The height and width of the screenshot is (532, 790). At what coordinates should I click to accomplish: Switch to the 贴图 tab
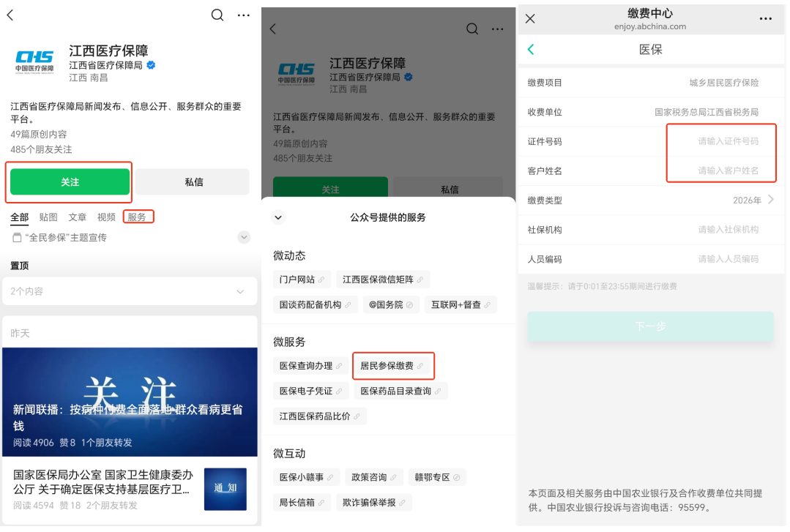tap(48, 217)
